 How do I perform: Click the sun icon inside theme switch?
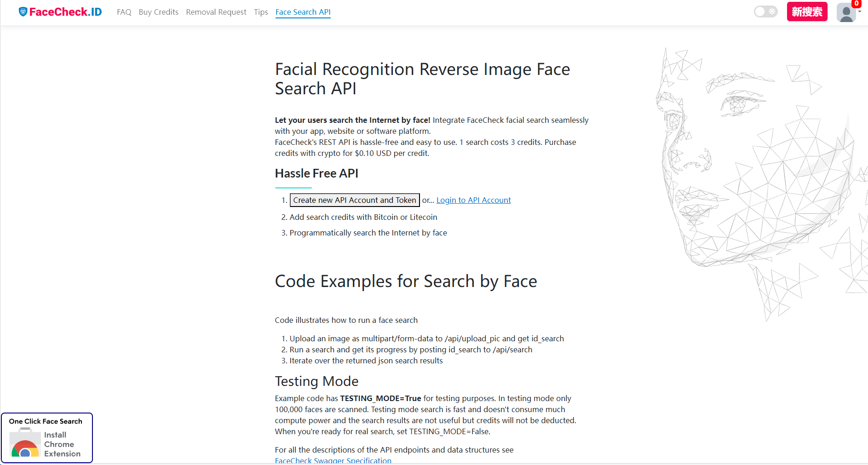click(x=772, y=11)
